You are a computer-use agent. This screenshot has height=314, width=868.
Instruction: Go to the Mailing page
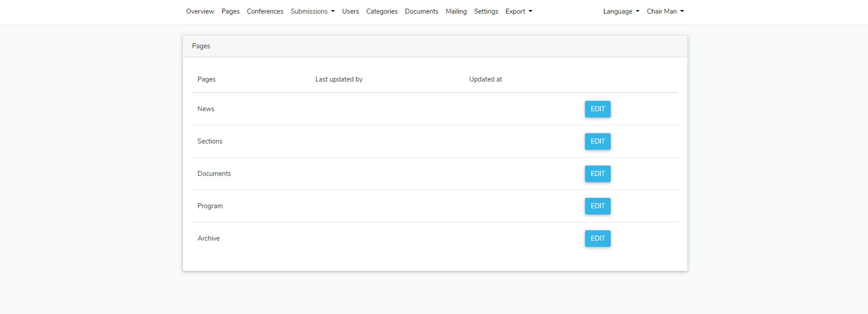point(456,11)
